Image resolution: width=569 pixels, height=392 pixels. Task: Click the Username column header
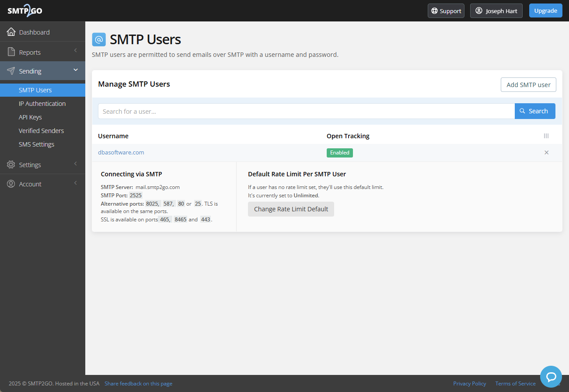(x=113, y=136)
